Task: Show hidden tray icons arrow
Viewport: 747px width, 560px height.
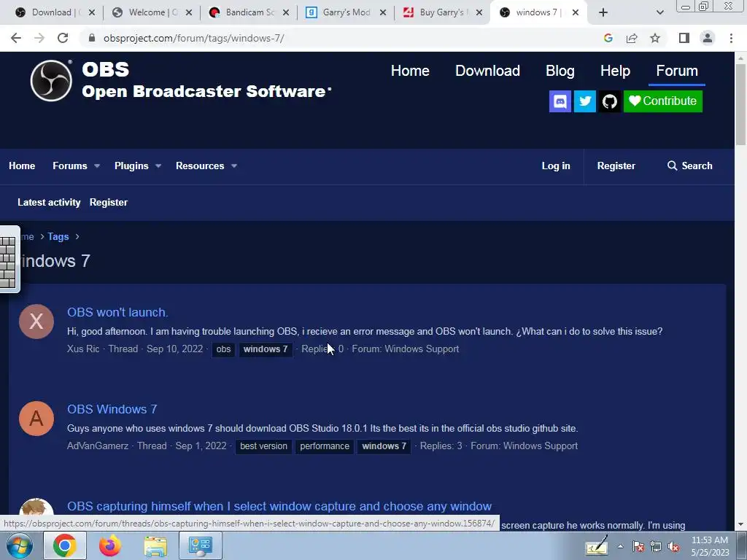Action: 620,547
